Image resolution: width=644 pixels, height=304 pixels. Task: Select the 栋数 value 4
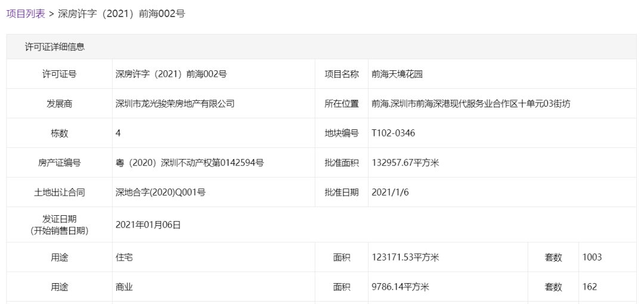pyautogui.click(x=118, y=133)
